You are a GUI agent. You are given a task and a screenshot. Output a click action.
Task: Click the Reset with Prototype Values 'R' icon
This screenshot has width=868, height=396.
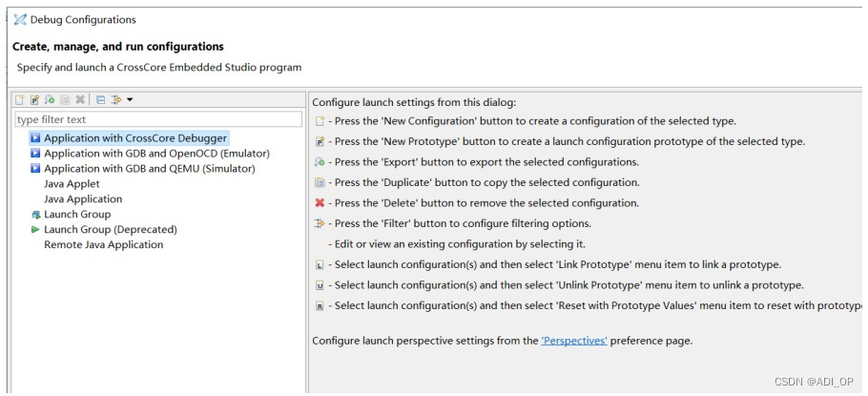pos(320,306)
